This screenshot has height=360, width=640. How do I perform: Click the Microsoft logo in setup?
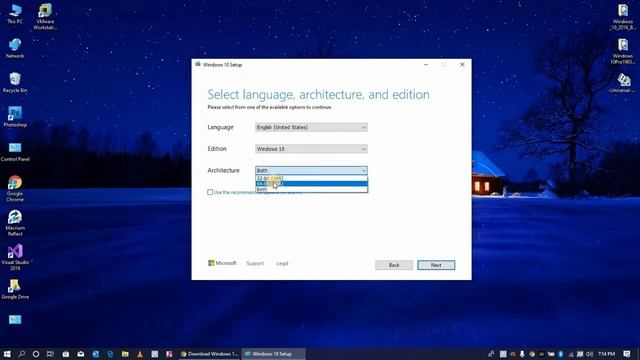[222, 263]
